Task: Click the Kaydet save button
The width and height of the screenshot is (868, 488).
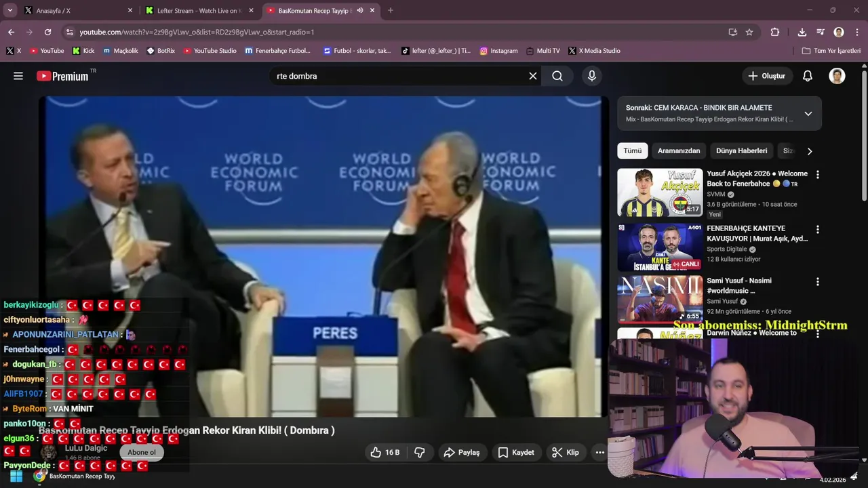Action: pyautogui.click(x=516, y=452)
